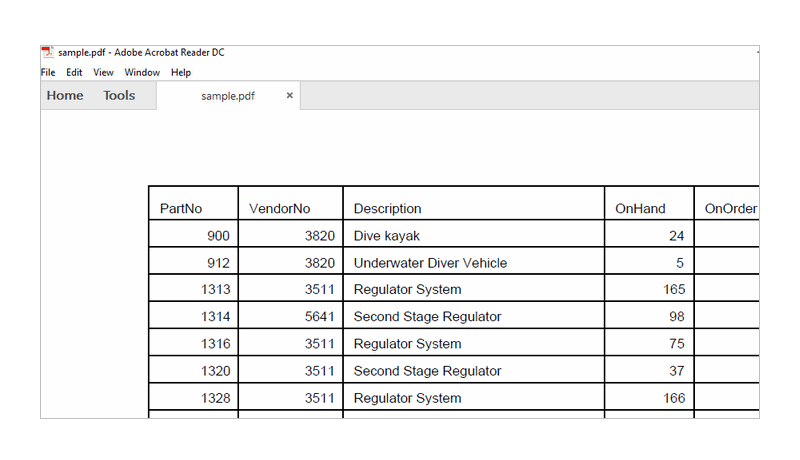Click the VendorNo column header

[x=280, y=209]
